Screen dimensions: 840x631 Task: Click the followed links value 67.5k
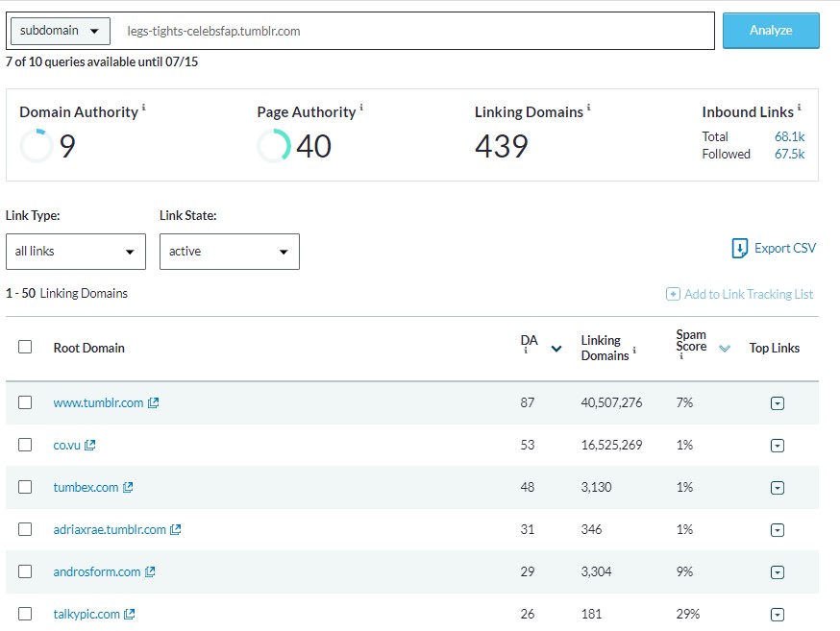tap(790, 154)
